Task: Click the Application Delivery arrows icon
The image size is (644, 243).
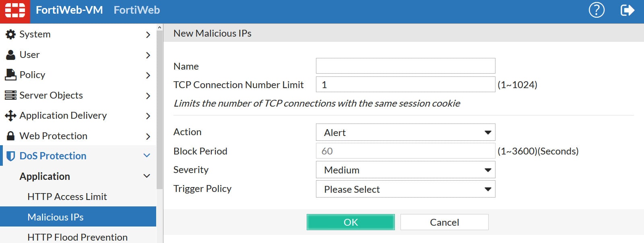Action: click(10, 115)
